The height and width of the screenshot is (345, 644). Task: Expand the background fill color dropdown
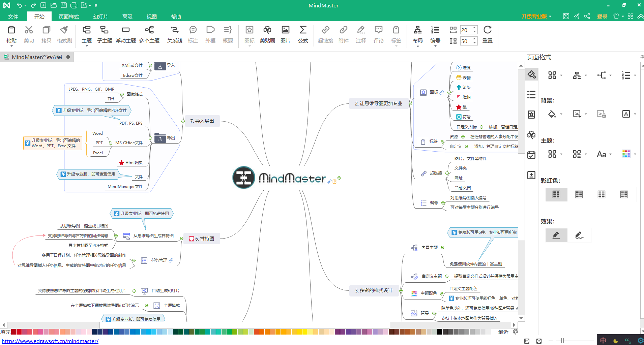point(561,114)
